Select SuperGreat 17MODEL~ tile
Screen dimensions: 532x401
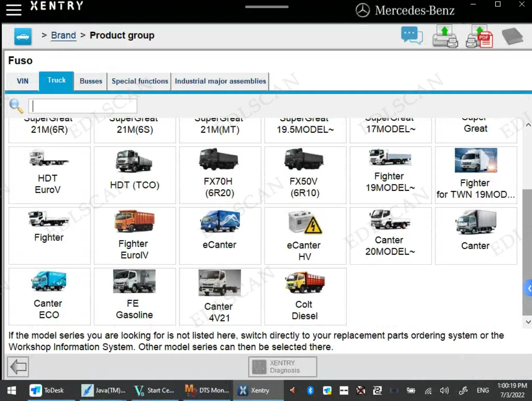[x=390, y=130]
